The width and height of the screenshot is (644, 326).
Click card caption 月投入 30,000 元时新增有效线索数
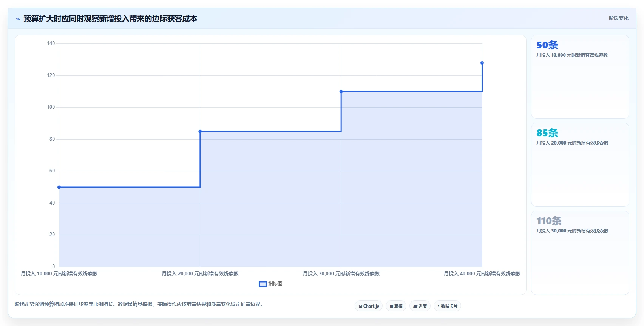pyautogui.click(x=572, y=231)
